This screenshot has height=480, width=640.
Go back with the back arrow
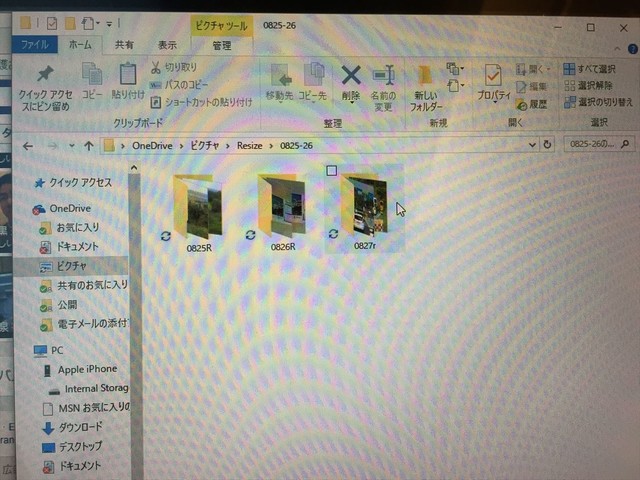(28, 146)
